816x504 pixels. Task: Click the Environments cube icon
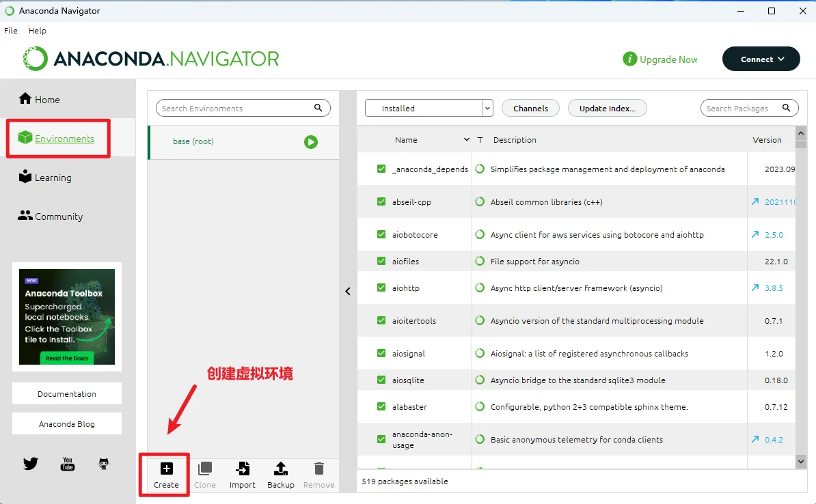click(x=25, y=137)
